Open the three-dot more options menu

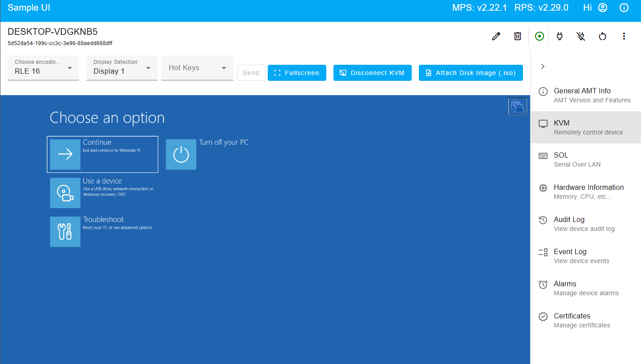[x=624, y=36]
